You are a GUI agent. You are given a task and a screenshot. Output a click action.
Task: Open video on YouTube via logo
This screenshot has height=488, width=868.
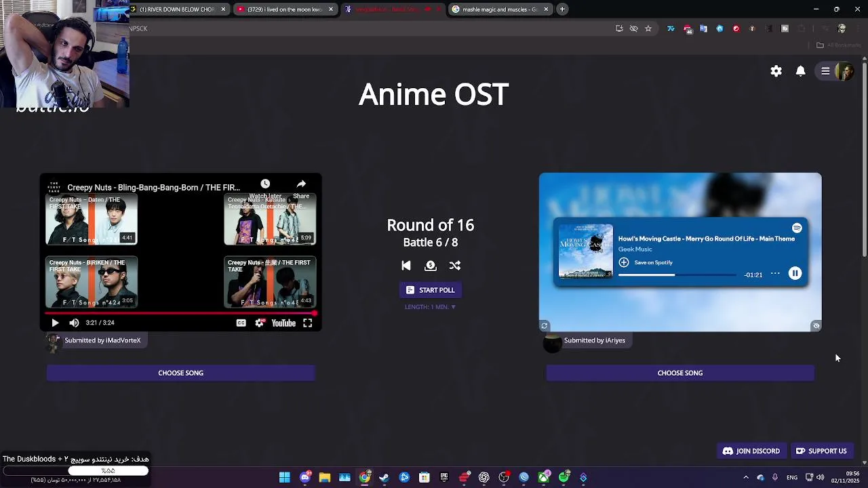coord(283,323)
